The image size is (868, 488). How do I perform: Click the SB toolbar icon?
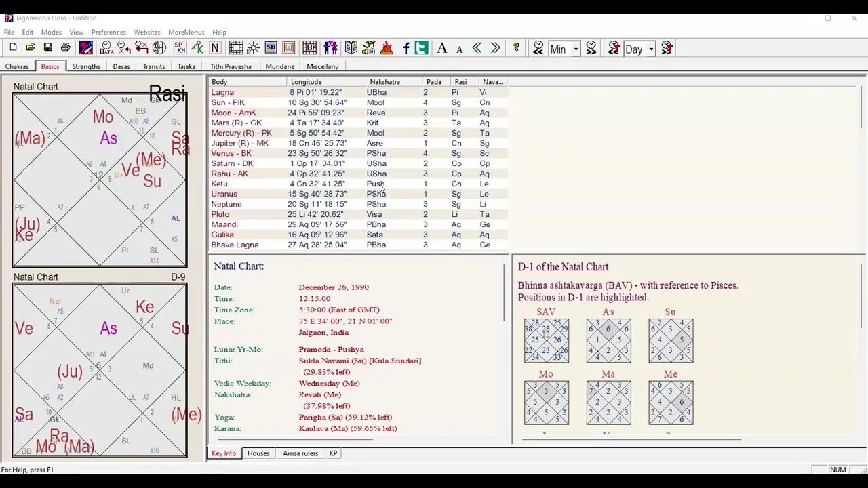[x=271, y=47]
